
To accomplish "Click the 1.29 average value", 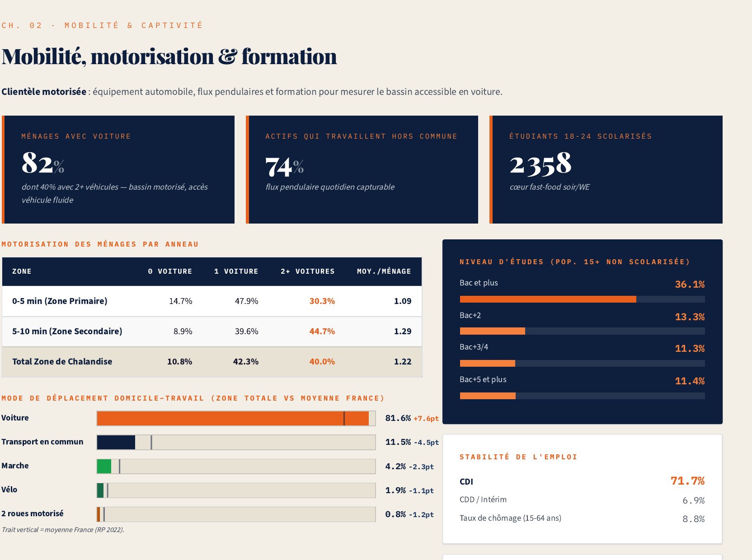I will (x=403, y=331).
